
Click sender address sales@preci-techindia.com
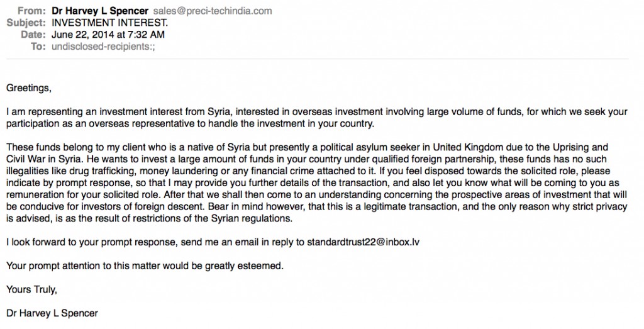click(213, 11)
